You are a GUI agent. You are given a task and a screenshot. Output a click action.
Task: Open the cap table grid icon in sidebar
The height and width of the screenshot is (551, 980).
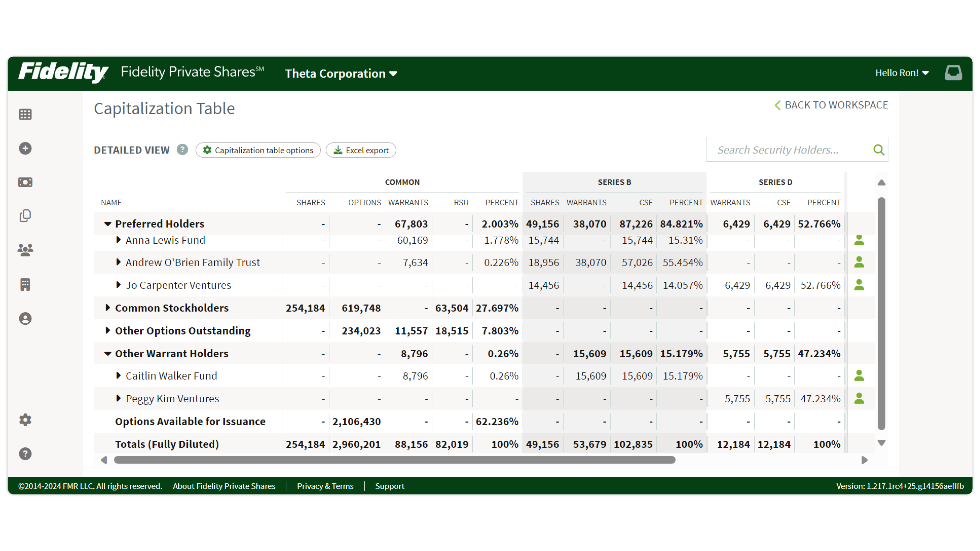click(25, 114)
